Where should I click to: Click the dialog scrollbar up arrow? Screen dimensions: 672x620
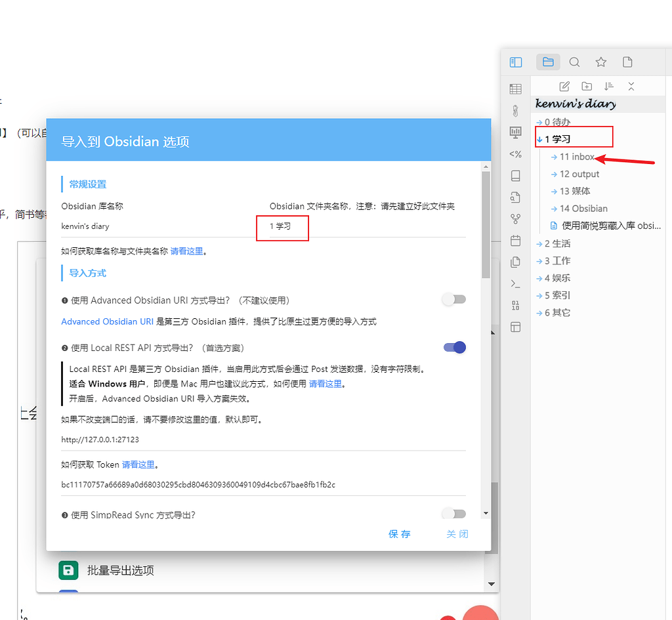[486, 166]
